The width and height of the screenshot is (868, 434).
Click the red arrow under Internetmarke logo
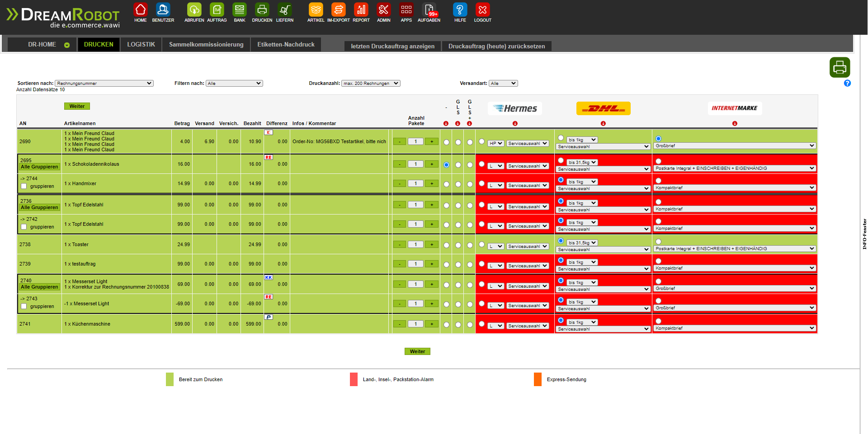[735, 123]
